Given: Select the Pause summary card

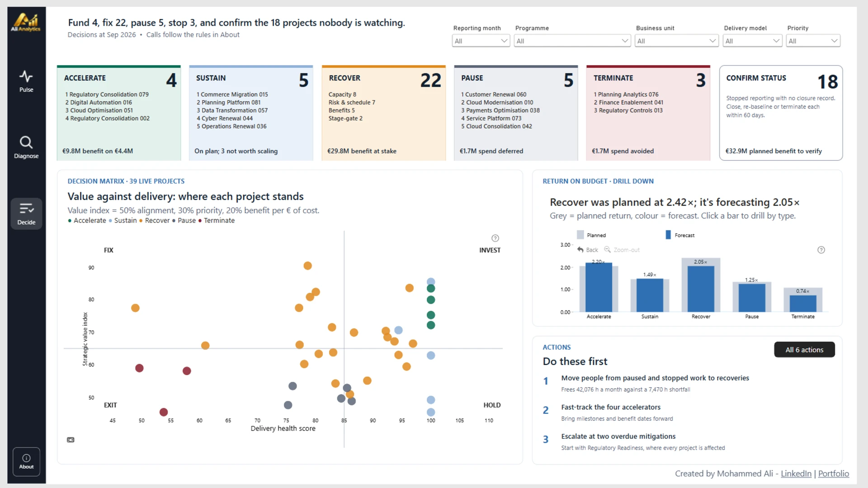Looking at the screenshot, I should [516, 113].
